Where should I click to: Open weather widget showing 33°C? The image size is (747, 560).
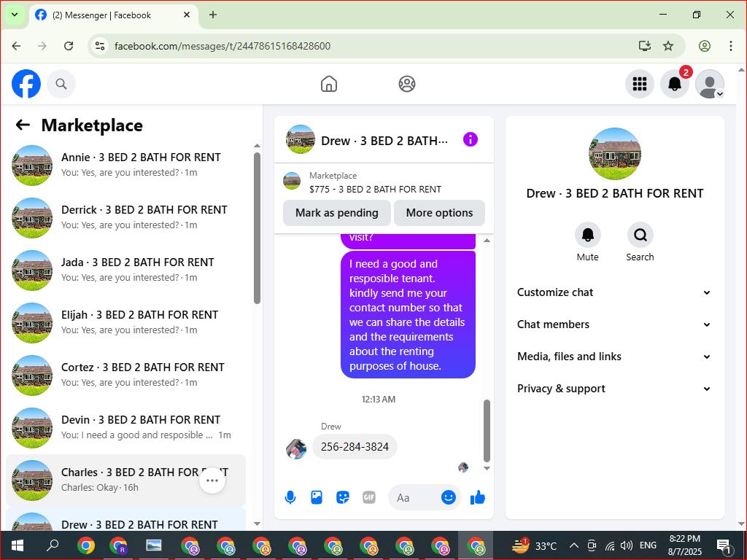[535, 545]
